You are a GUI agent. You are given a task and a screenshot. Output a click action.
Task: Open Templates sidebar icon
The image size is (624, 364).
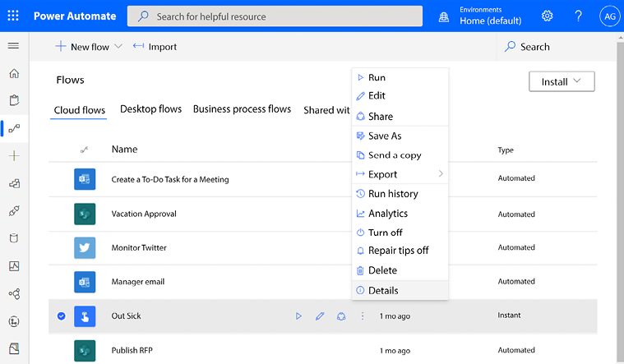coord(14,183)
